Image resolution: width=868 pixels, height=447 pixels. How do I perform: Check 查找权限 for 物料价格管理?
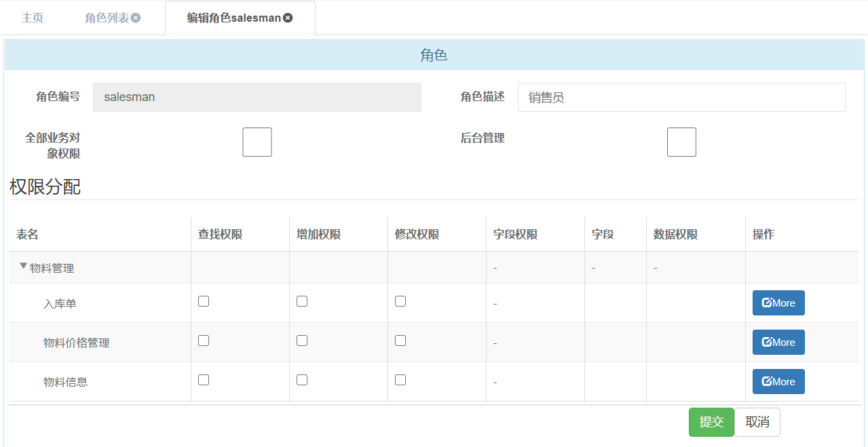click(204, 341)
